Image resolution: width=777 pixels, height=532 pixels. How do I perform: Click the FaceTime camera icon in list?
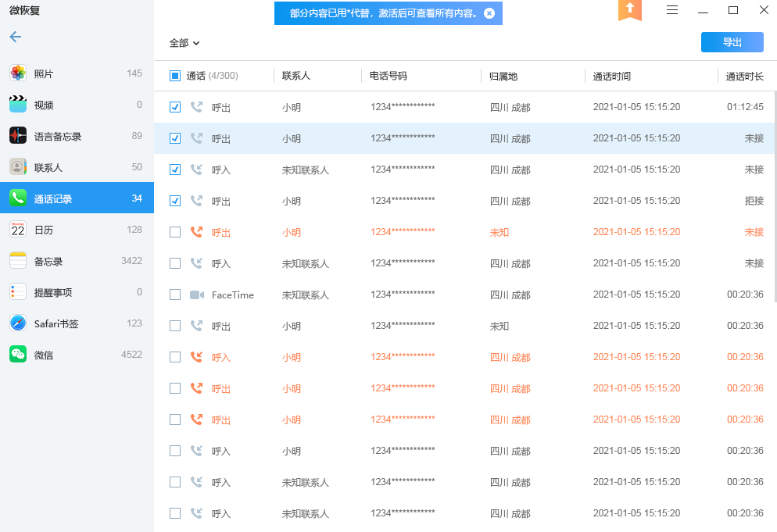[197, 295]
